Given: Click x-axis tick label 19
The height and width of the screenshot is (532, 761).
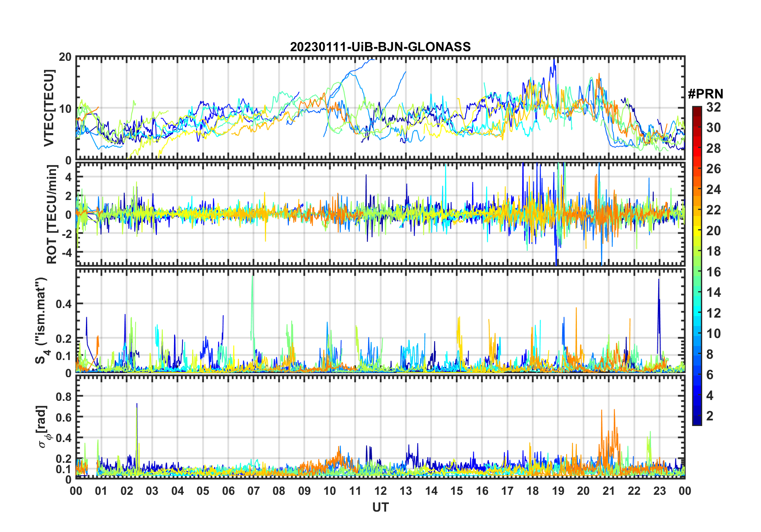Looking at the screenshot, I should (558, 491).
